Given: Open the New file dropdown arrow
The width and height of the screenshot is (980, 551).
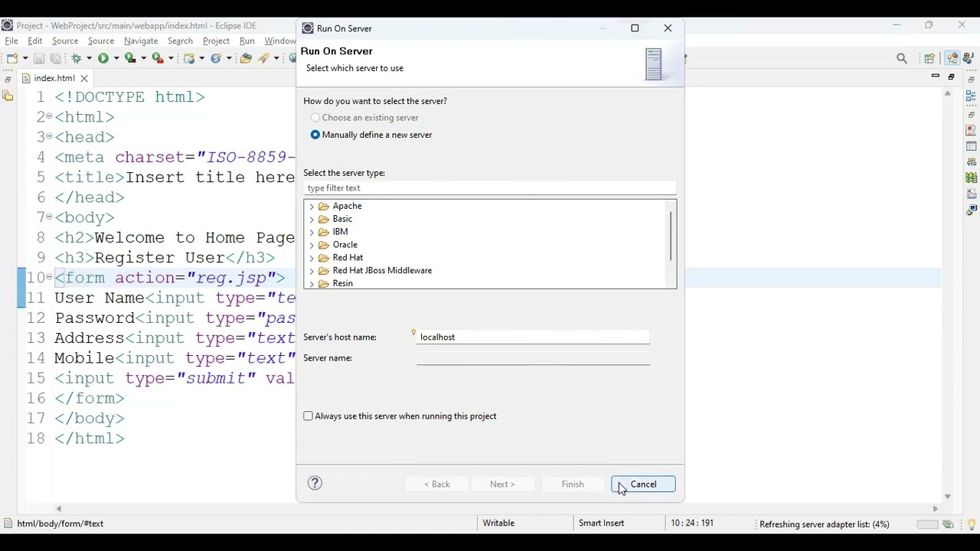Looking at the screenshot, I should coord(25,58).
